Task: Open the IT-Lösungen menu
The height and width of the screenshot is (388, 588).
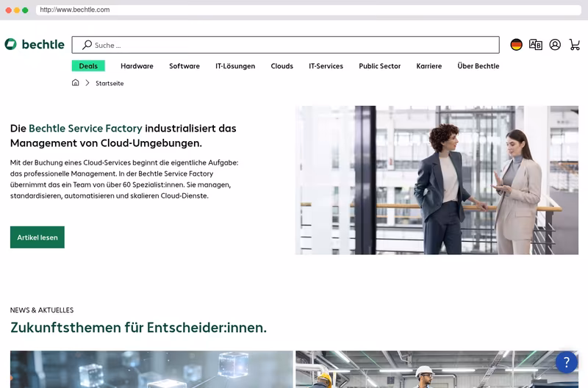Action: 235,66
